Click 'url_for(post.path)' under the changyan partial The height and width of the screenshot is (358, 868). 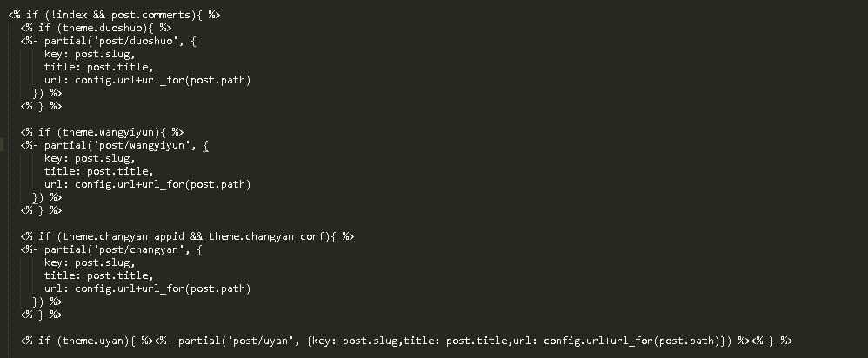coord(197,288)
